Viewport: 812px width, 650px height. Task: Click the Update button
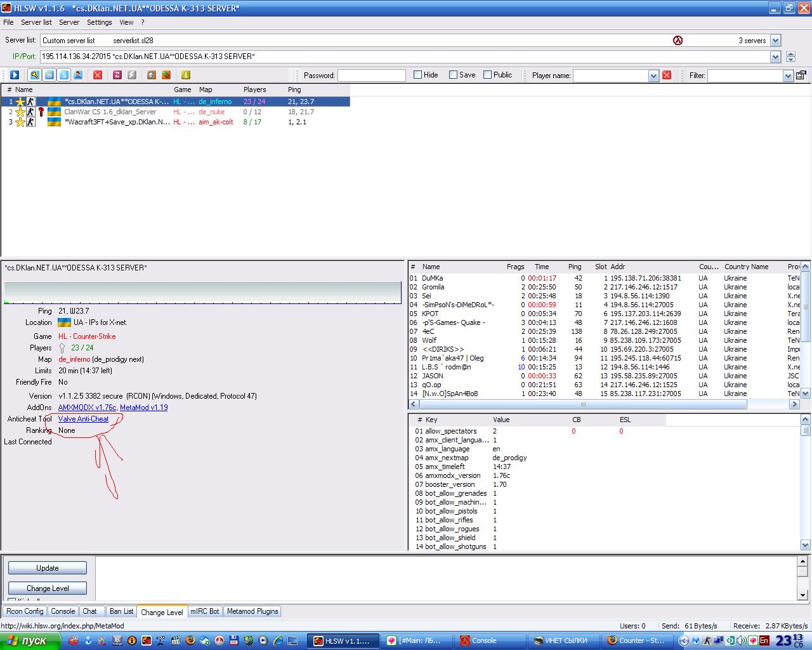click(48, 568)
